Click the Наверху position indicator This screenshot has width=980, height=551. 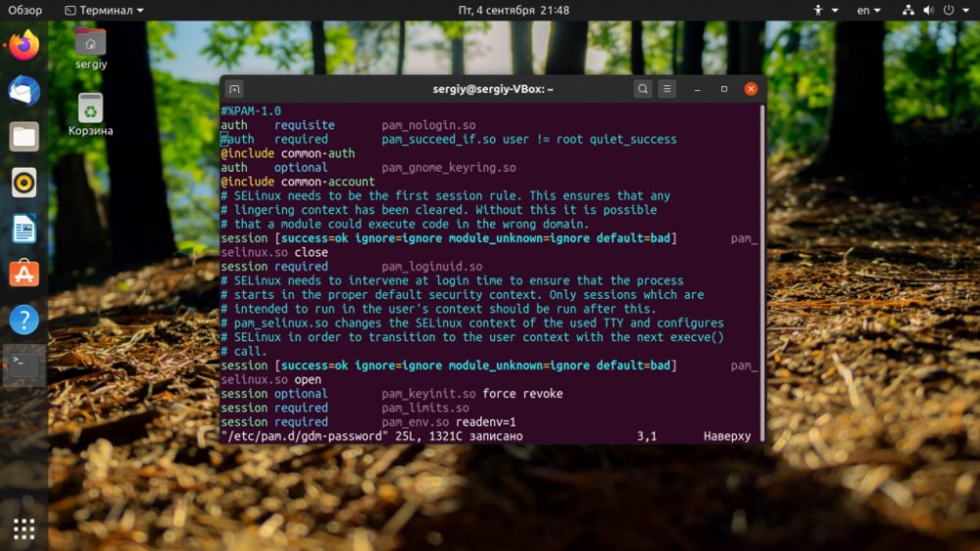point(727,436)
